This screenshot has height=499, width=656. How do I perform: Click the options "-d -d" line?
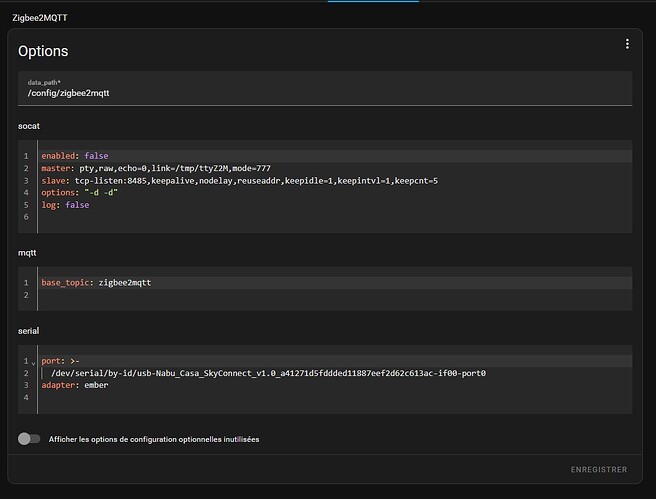pos(79,193)
